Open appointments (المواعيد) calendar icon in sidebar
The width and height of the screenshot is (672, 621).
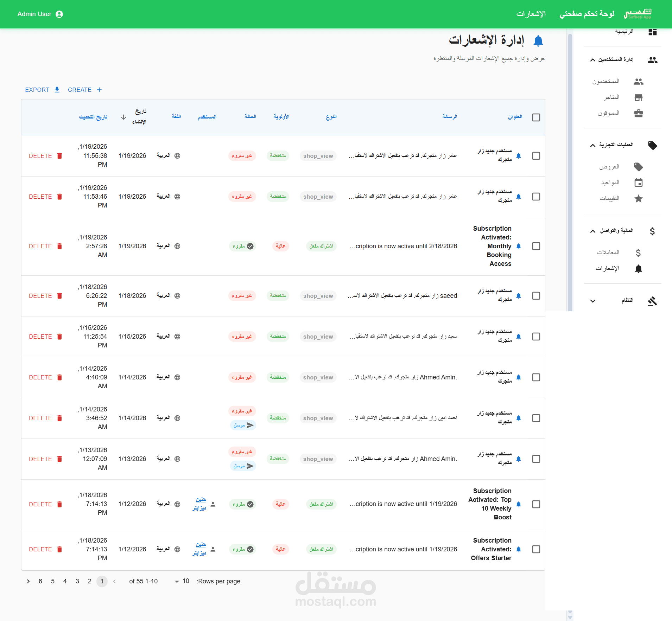tap(639, 183)
